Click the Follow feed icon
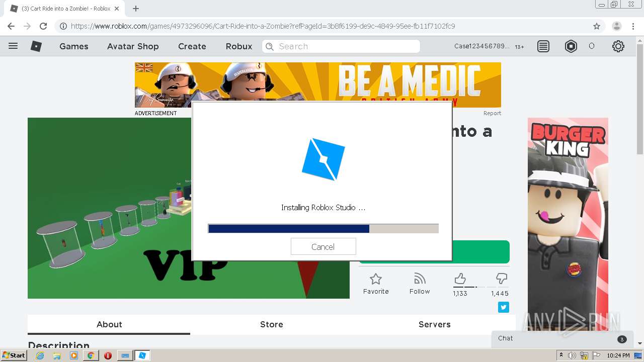Viewport: 644px width, 362px height. point(420,279)
